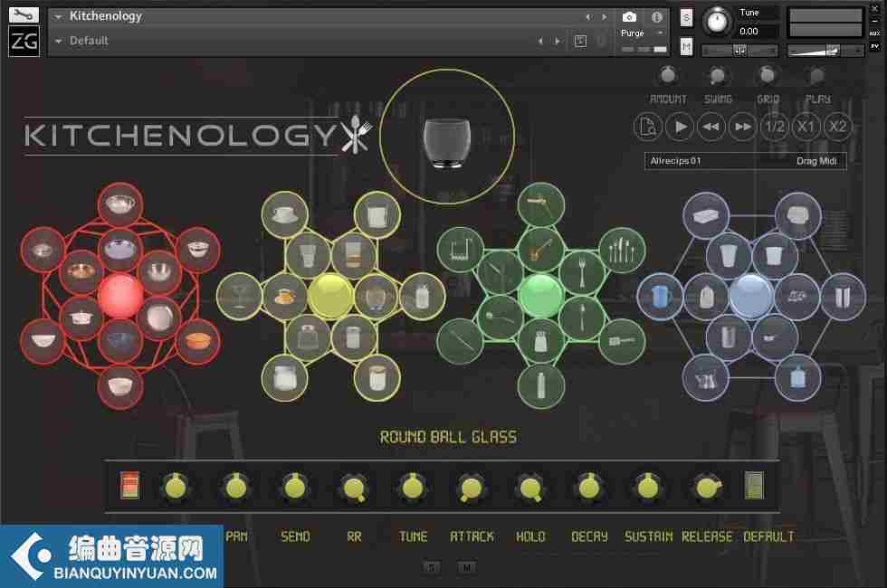The height and width of the screenshot is (588, 887).
Task: Choose the whisky glass pad
Action: (x=354, y=255)
